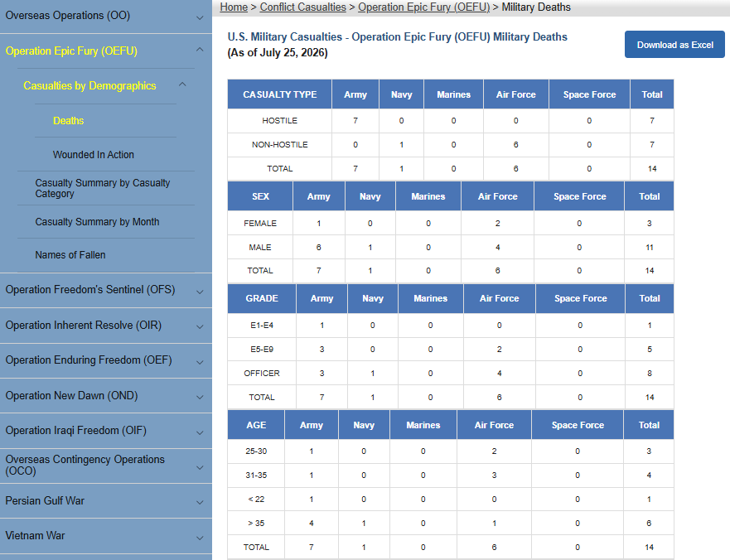730x560 pixels.
Task: Collapse the Casualties by Demographics chevron
Action: coord(182,84)
